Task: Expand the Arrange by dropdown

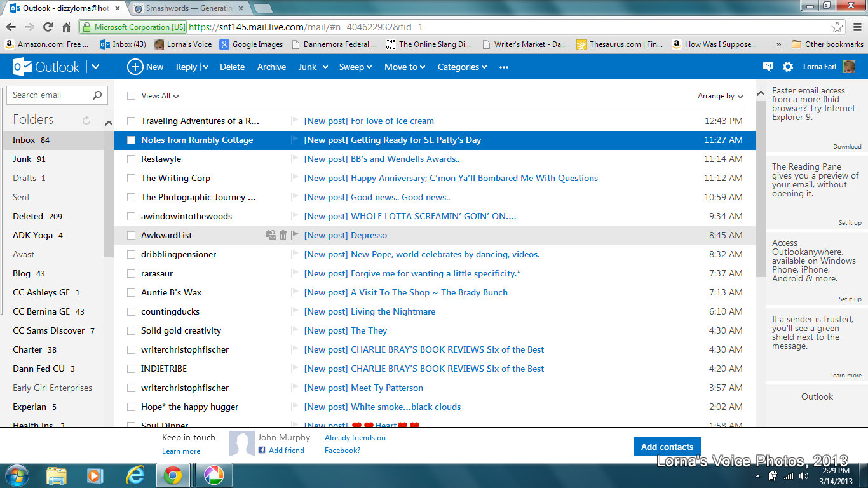Action: click(x=720, y=96)
